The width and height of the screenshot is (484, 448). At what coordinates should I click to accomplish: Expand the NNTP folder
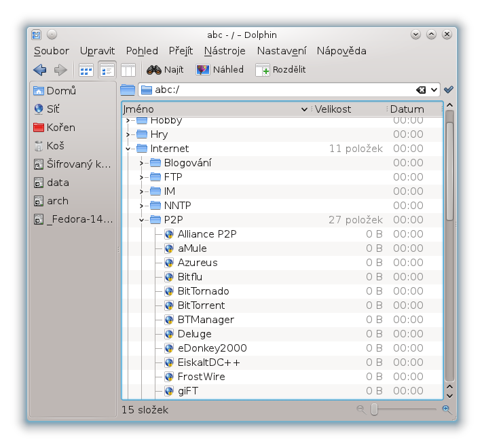point(141,206)
